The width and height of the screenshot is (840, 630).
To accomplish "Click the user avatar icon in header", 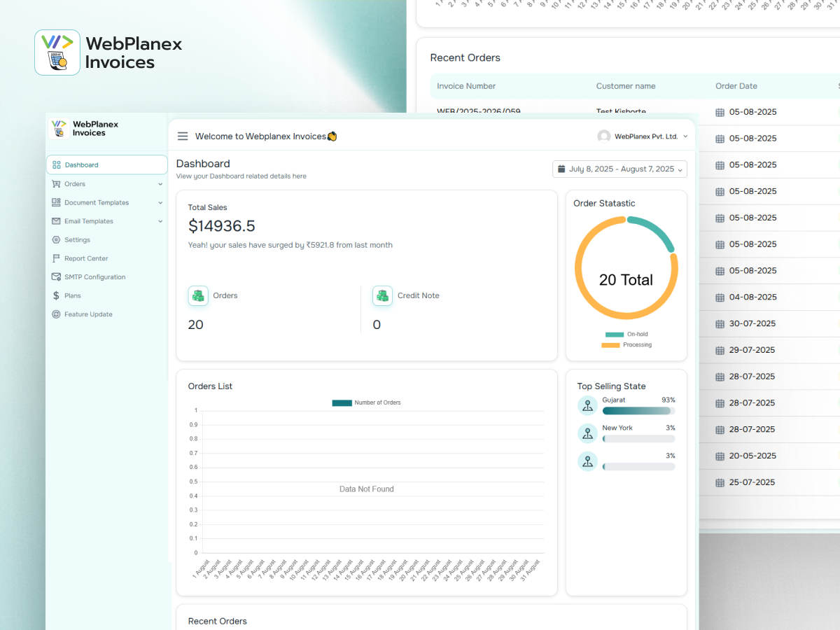I will pos(604,136).
